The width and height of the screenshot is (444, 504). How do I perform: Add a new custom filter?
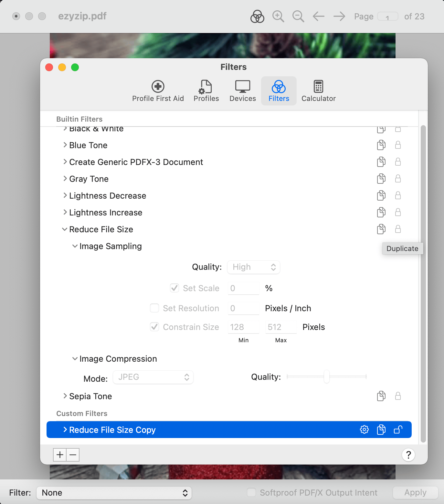(59, 455)
